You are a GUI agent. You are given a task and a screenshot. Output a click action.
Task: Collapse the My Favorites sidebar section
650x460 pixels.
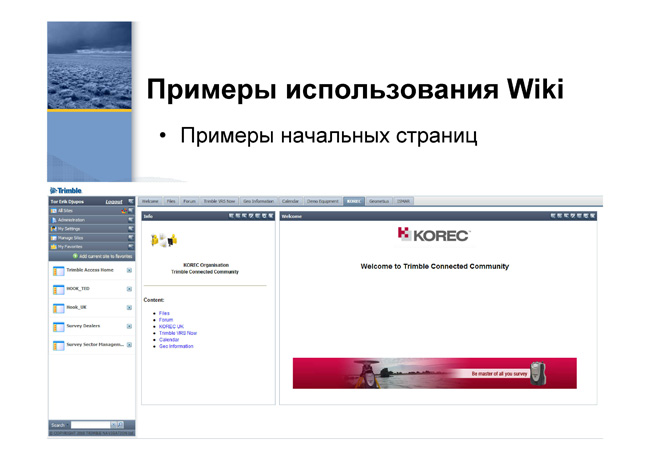(131, 247)
